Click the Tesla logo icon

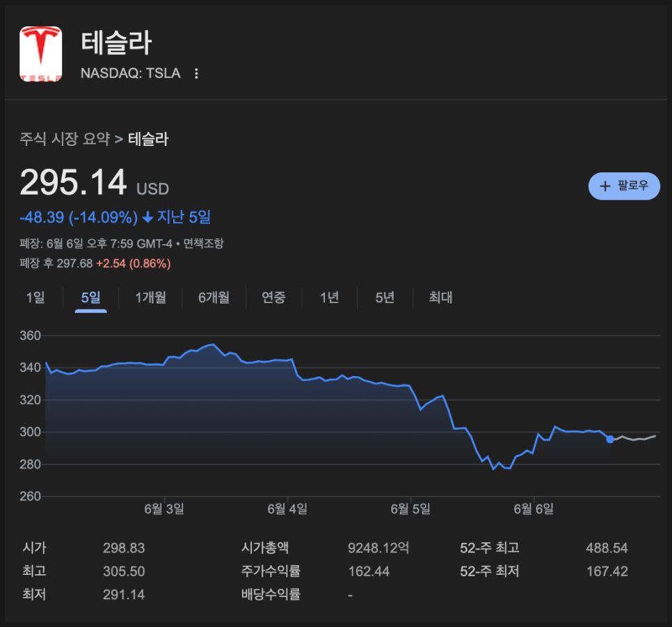(41, 54)
